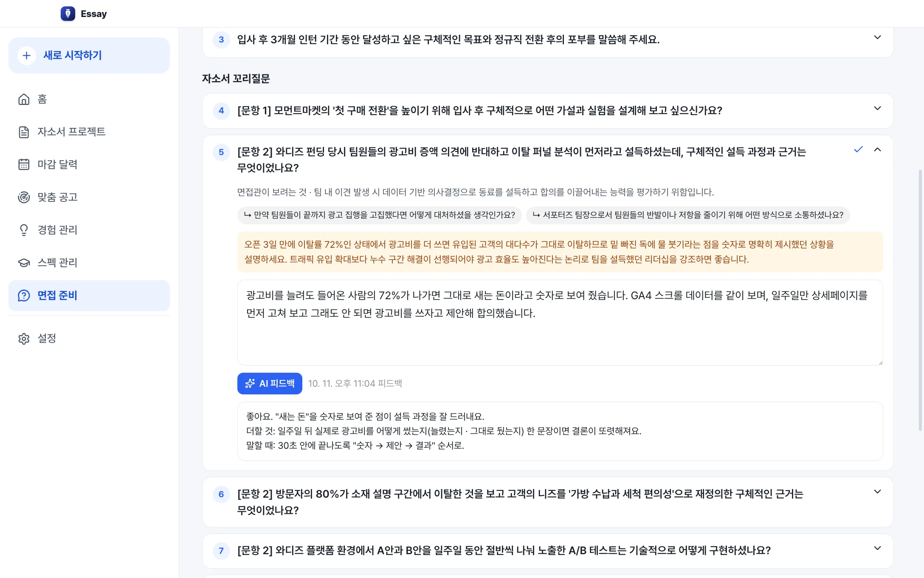The width and height of the screenshot is (924, 578).
Task: Click the 자소서 꼬리질문 heading
Action: (236, 79)
